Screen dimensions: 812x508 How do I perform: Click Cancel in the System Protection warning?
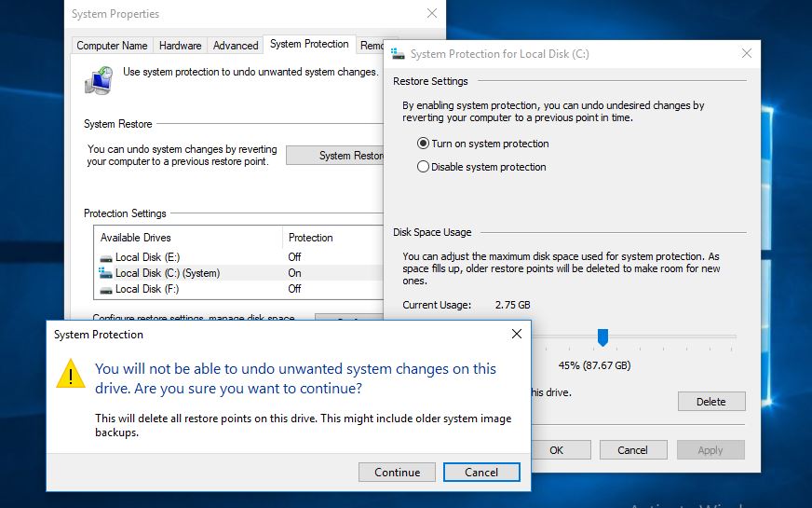(x=481, y=473)
